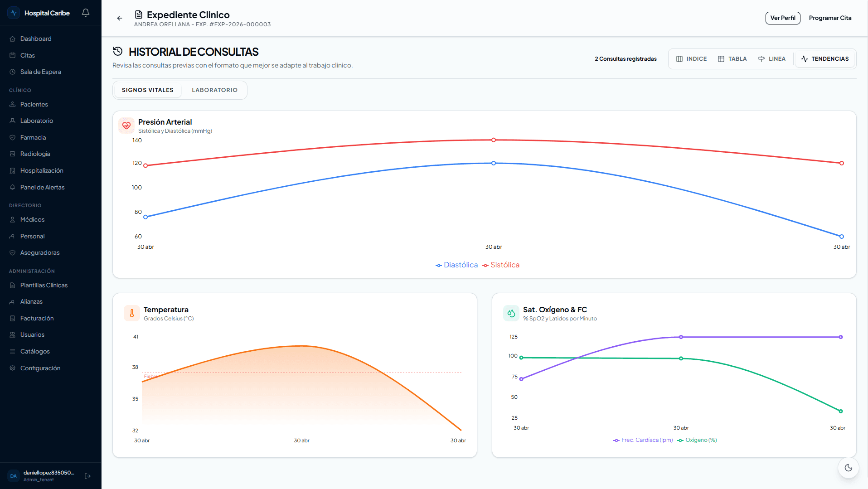This screenshot has width=868, height=489.
Task: Click the Panel de Alertas bell icon
Action: pyautogui.click(x=13, y=187)
